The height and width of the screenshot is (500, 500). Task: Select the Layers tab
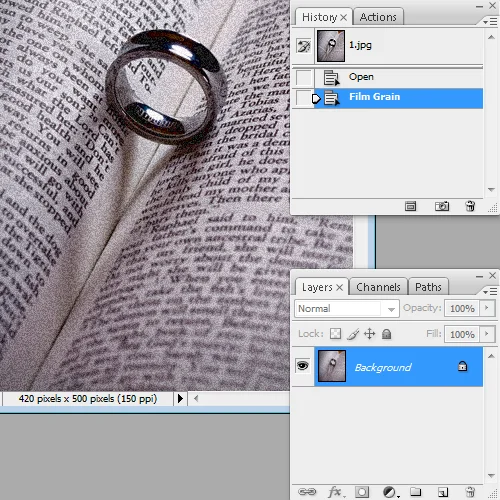click(317, 287)
